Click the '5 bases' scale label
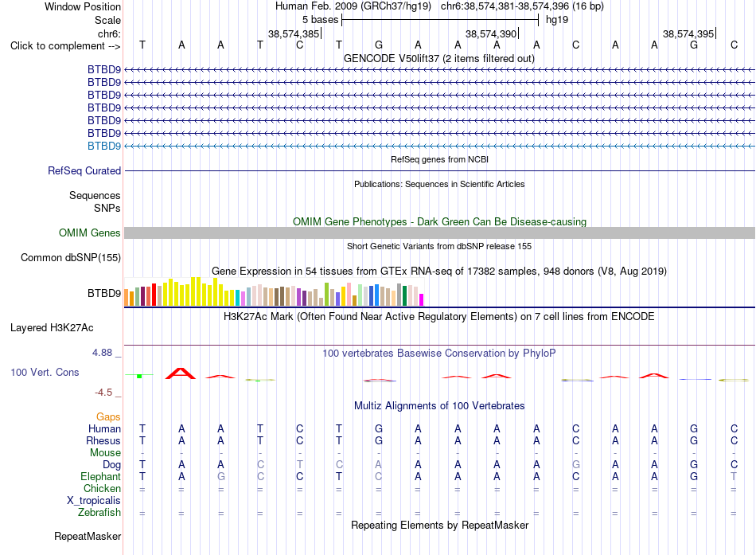This screenshot has height=555, width=756. tap(320, 20)
